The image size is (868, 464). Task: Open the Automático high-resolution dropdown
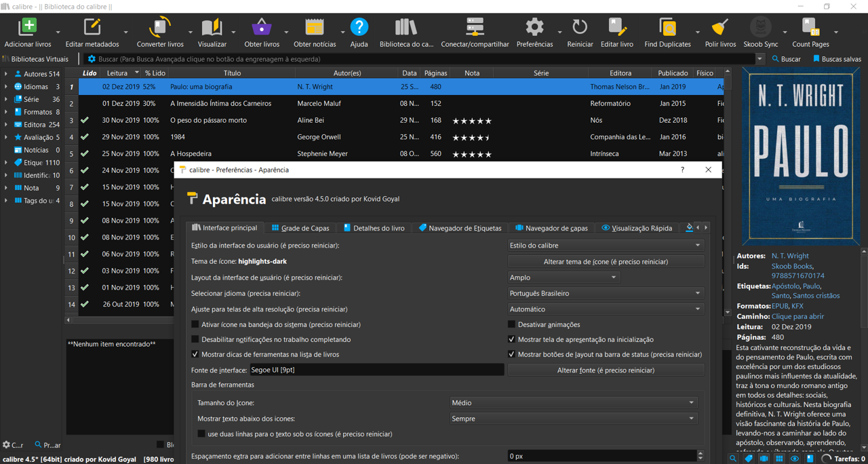606,309
